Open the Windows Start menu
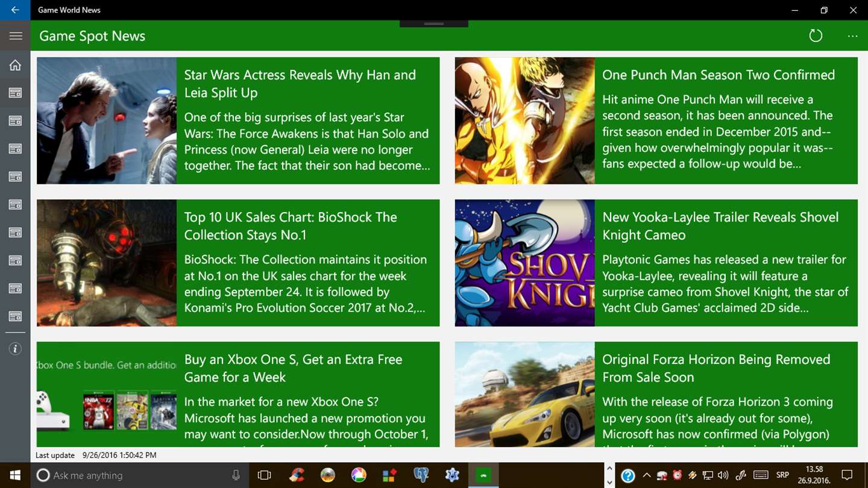 (15, 475)
